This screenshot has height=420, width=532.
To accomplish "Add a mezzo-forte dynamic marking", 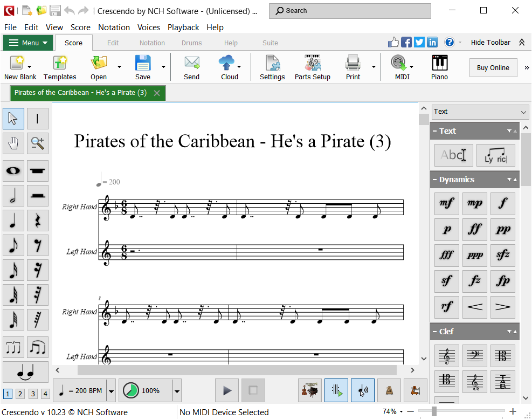I will tap(447, 203).
